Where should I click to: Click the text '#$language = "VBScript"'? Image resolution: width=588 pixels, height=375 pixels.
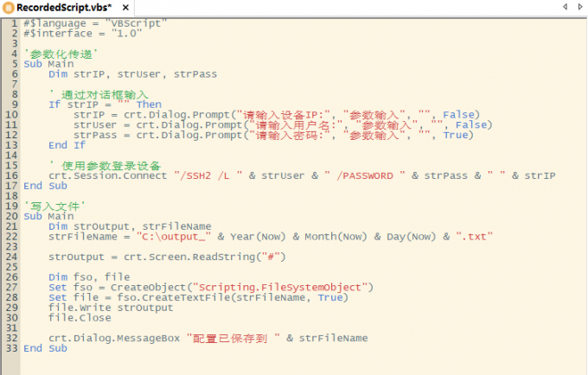pos(95,23)
